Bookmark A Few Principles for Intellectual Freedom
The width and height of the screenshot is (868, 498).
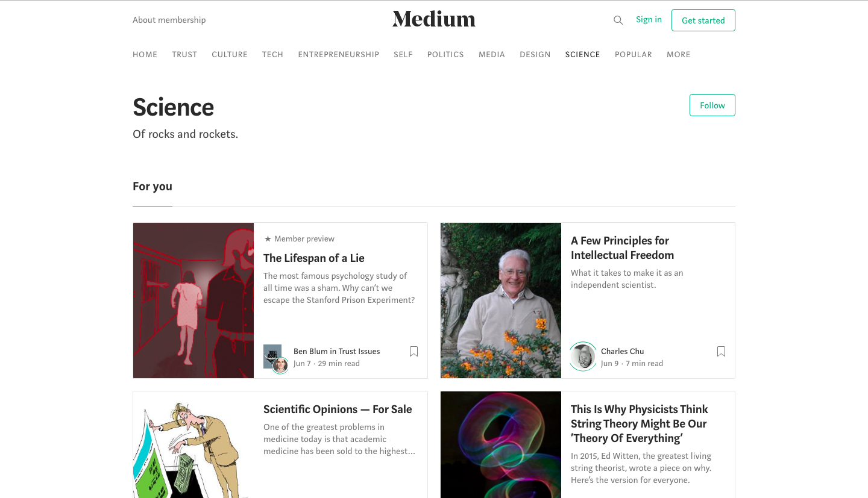(x=721, y=351)
